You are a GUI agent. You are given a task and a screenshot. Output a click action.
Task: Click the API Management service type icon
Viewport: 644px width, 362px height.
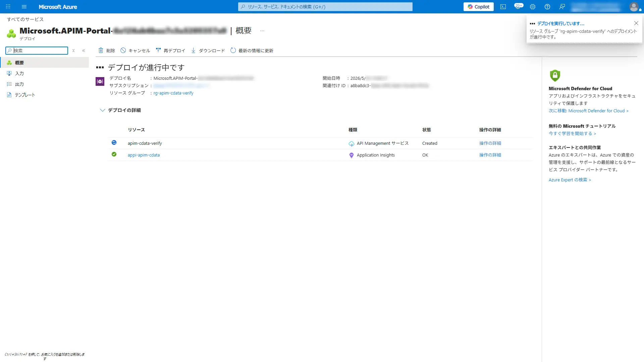(352, 144)
